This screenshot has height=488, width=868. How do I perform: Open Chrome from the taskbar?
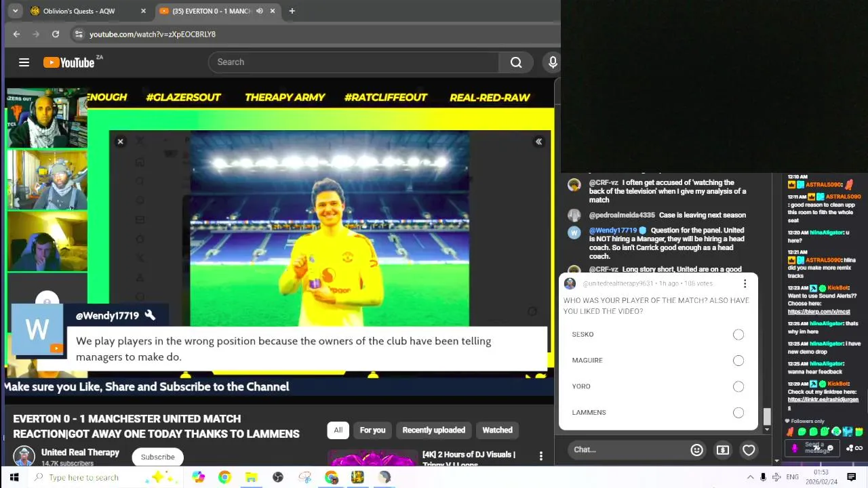(224, 477)
